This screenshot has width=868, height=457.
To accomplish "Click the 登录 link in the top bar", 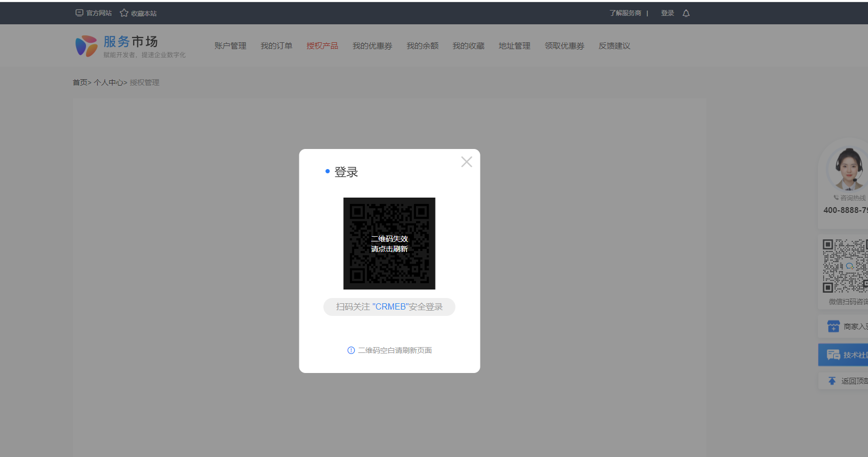I will coord(667,13).
